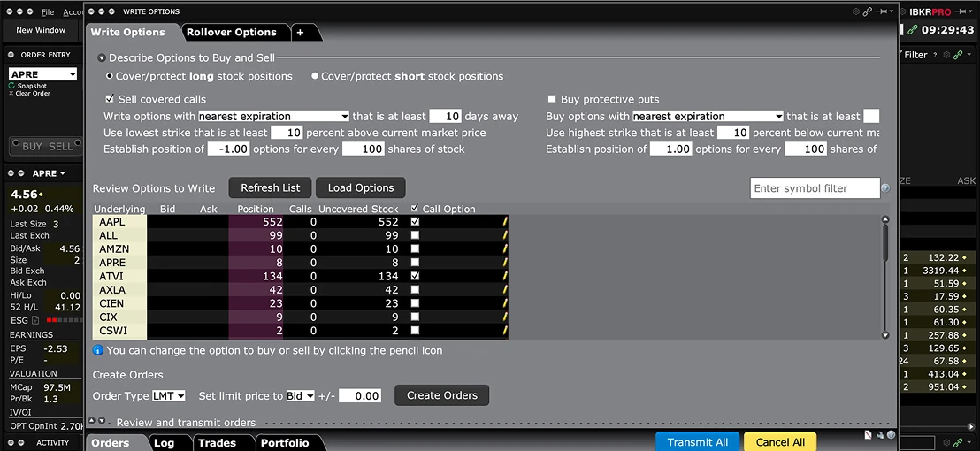This screenshot has height=451, width=980.
Task: Click the Transmit All button
Action: click(x=698, y=441)
